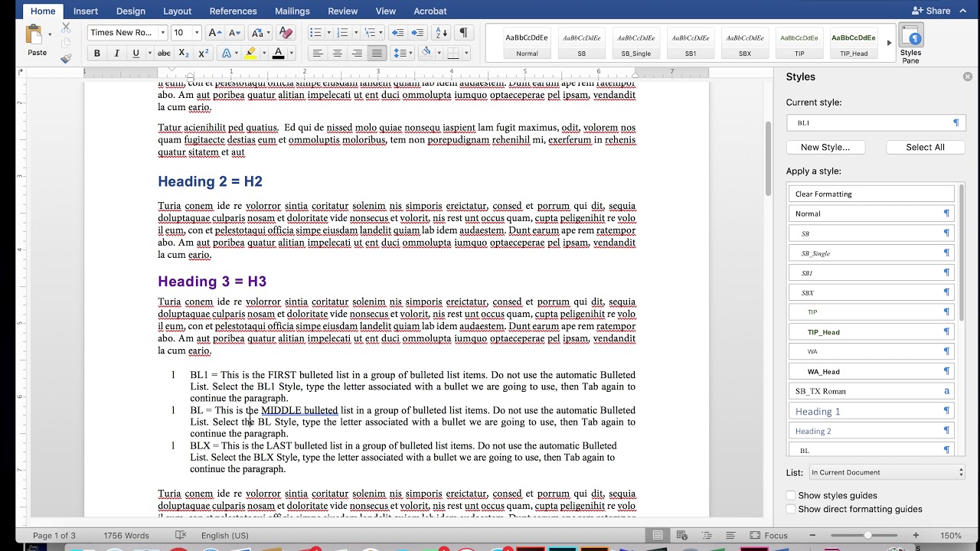The height and width of the screenshot is (551, 980).
Task: Switch to the Layout tab
Action: [x=178, y=11]
